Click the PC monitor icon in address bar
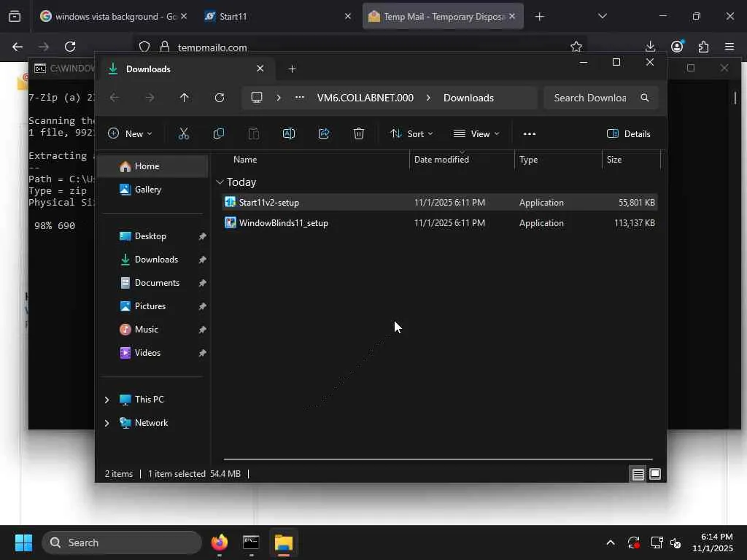The height and width of the screenshot is (560, 747). (x=257, y=98)
